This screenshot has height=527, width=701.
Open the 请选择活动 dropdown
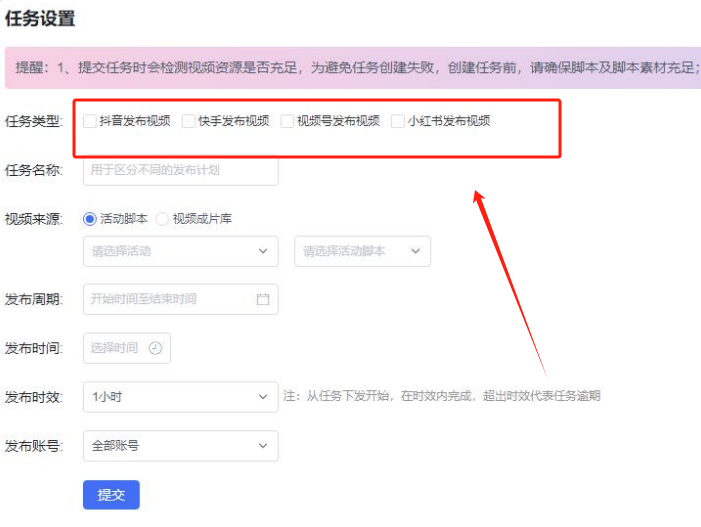[181, 251]
